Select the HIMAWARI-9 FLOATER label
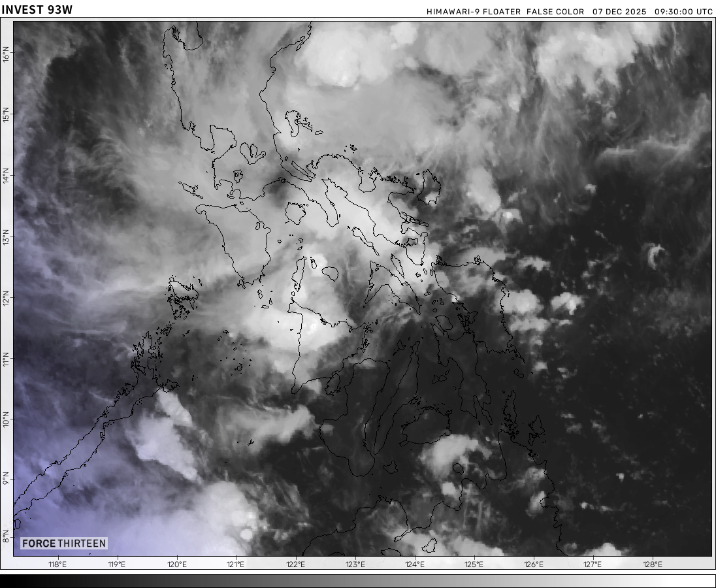 [474, 12]
